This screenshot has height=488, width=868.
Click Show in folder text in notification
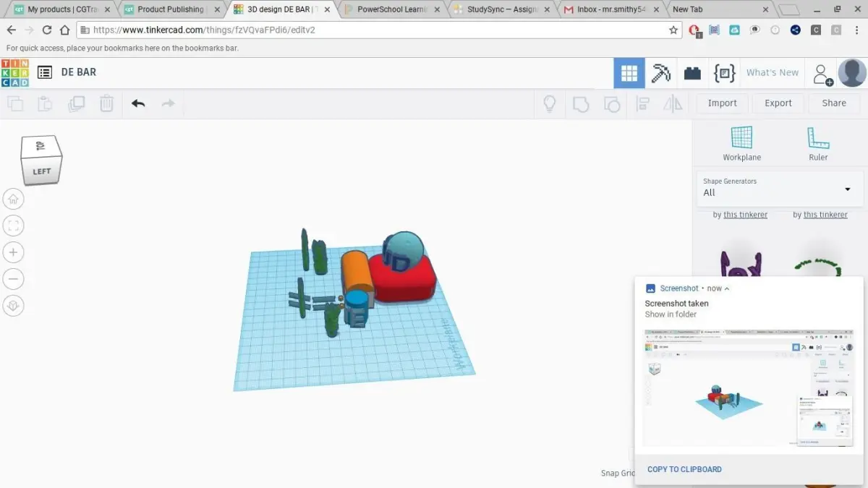(x=671, y=314)
